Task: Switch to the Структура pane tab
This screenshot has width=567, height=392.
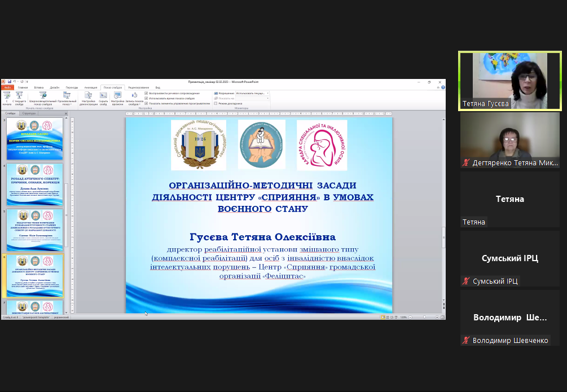Action: [x=29, y=113]
